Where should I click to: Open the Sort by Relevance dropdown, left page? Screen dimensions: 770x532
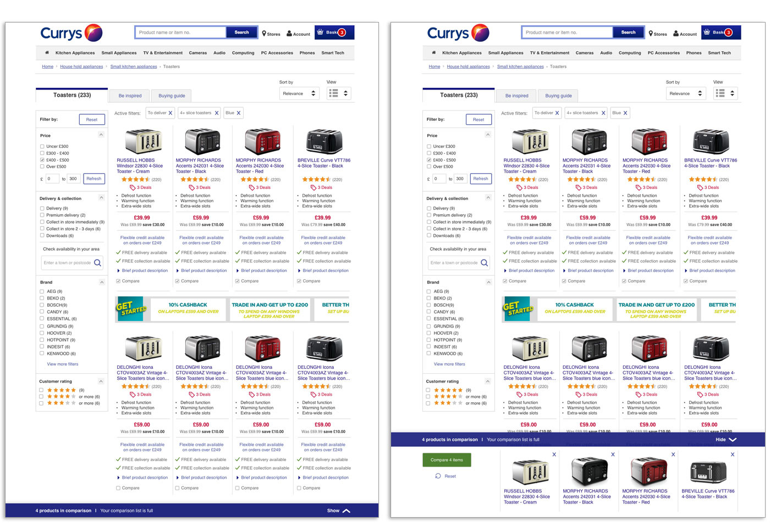tap(300, 93)
